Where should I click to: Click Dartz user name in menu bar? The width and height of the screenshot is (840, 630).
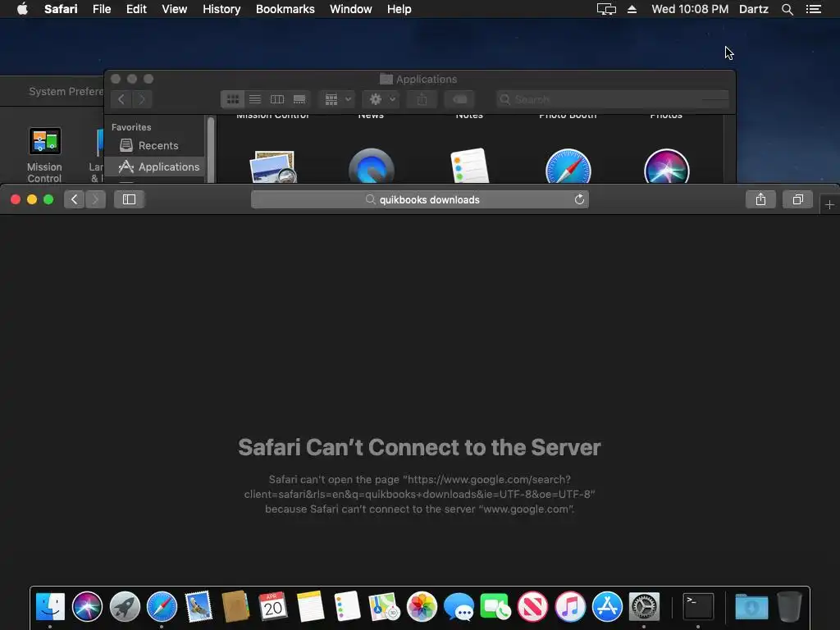pos(753,9)
